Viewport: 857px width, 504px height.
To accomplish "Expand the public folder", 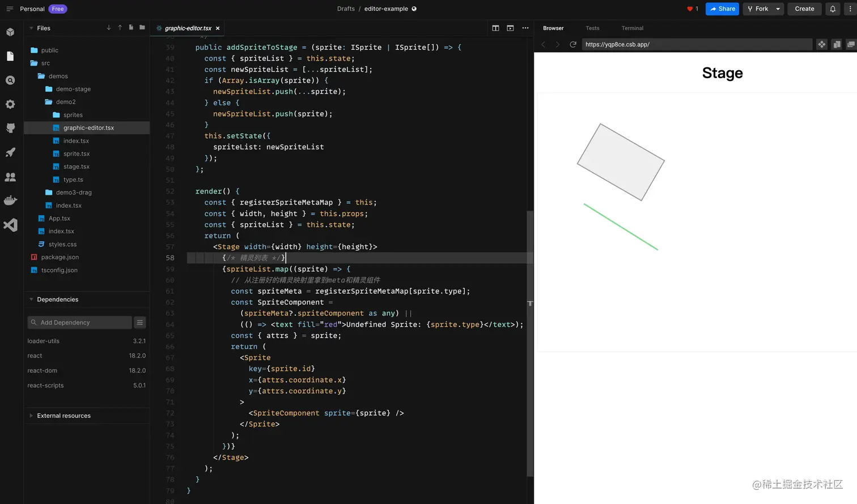I will (x=87, y=50).
